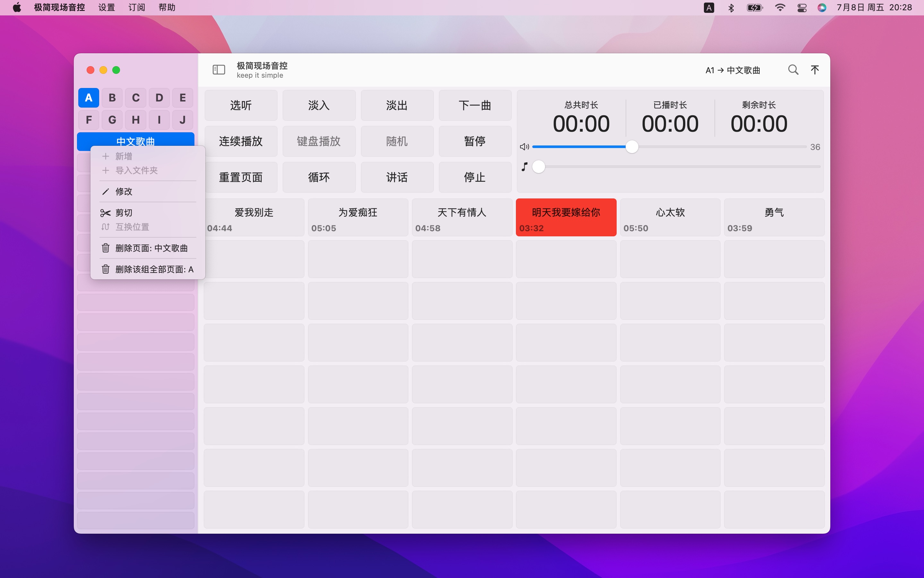
Task: Click the 下一曲 next track button
Action: pos(475,105)
